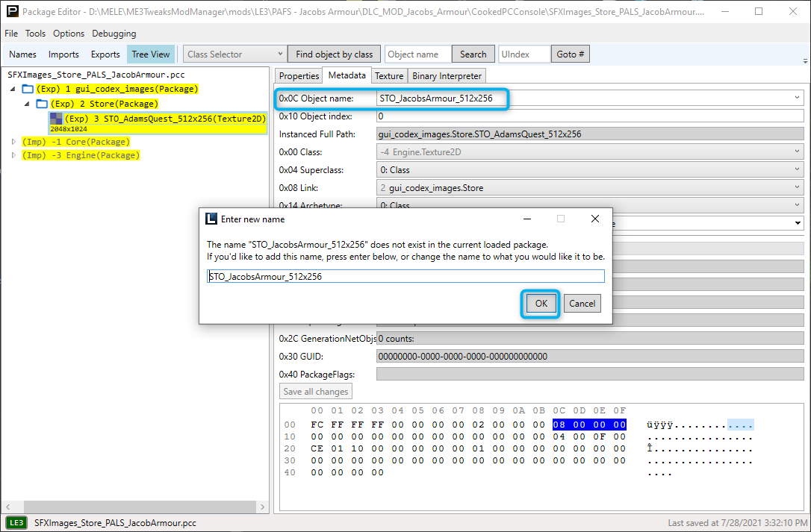Screen dimensions: 811x532
Task: Click the gui_codex_images folder icon
Action: pos(28,89)
